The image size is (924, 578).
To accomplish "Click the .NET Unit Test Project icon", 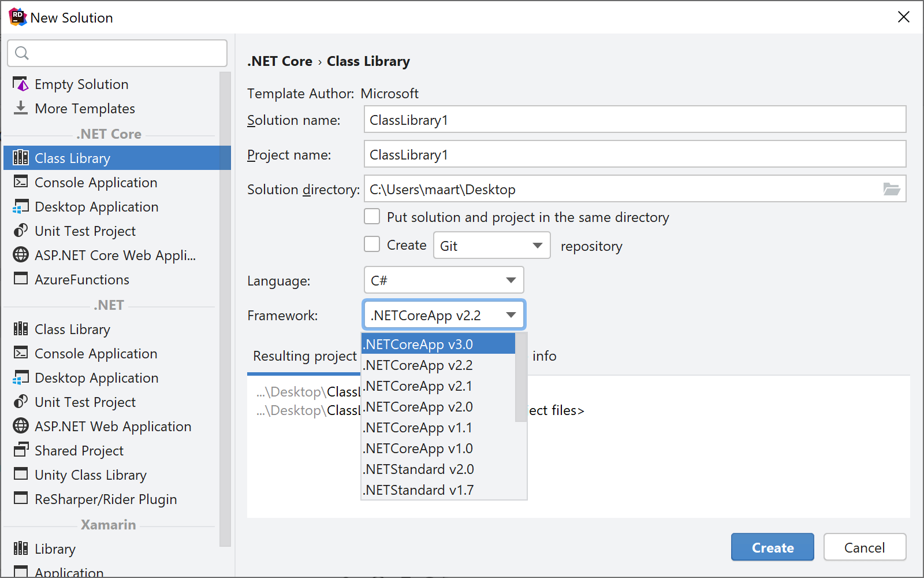I will [21, 402].
